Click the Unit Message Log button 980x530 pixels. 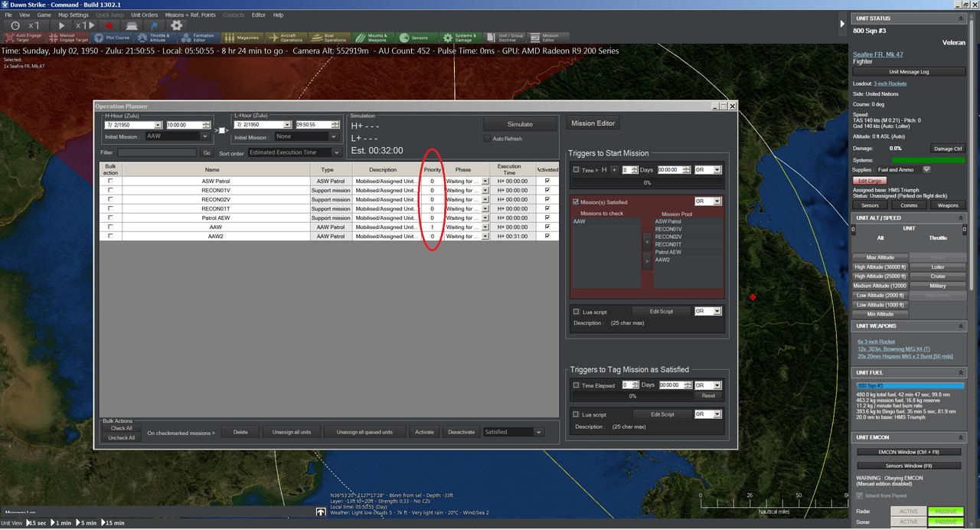click(910, 72)
